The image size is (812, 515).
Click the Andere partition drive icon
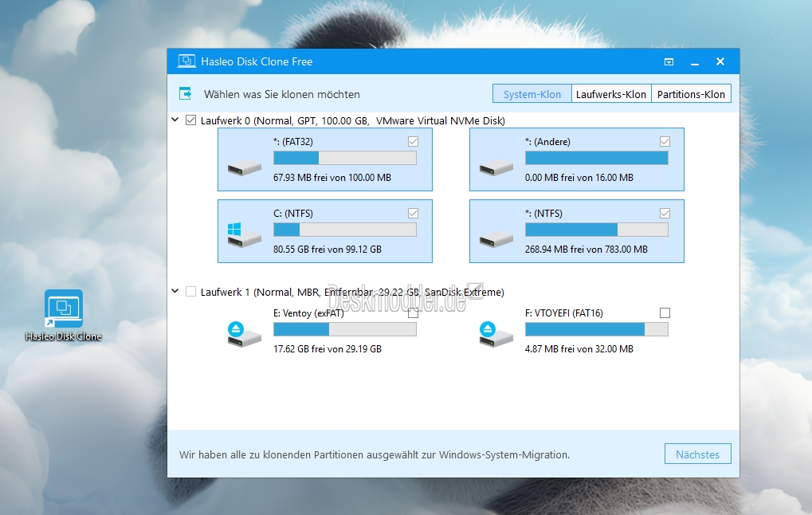(496, 167)
